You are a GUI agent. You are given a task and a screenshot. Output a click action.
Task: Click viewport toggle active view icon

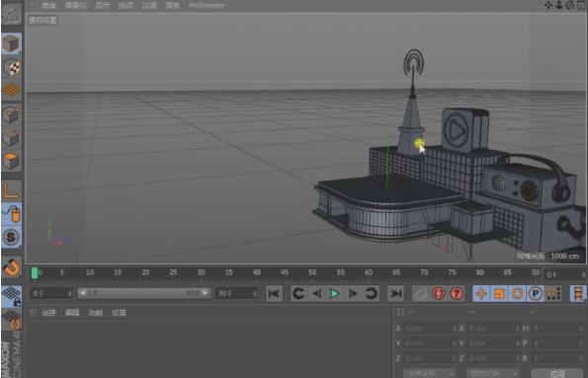(x=580, y=5)
